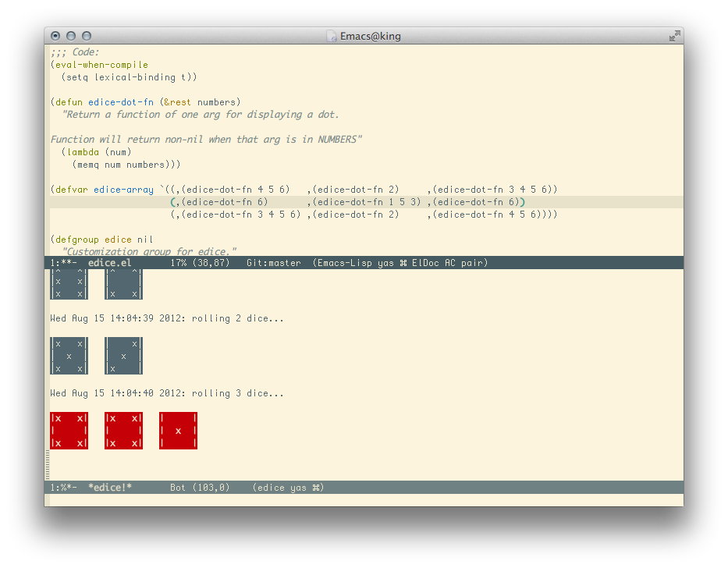This screenshot has width=728, height=568.
Task: Click AC minor mode indicator
Action: pyautogui.click(x=450, y=263)
